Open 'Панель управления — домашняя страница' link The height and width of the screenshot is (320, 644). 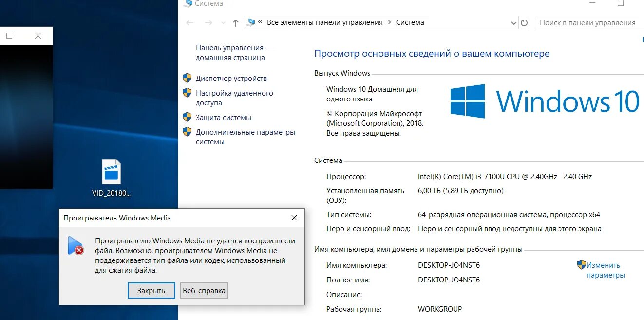(x=234, y=53)
